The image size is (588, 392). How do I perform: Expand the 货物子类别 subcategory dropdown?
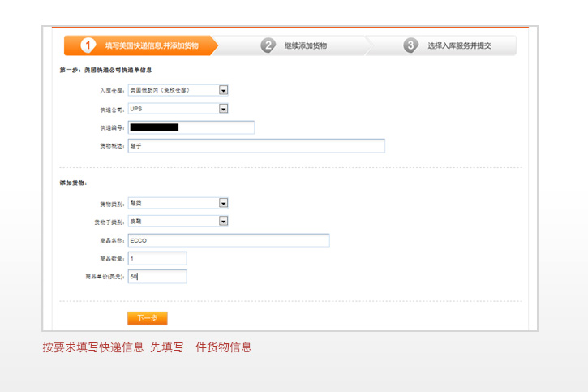pyautogui.click(x=223, y=221)
